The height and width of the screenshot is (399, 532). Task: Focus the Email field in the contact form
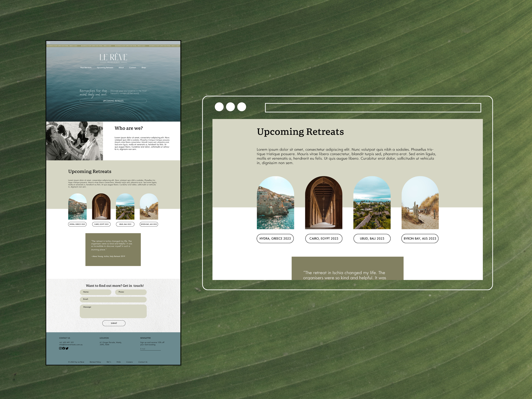point(113,299)
